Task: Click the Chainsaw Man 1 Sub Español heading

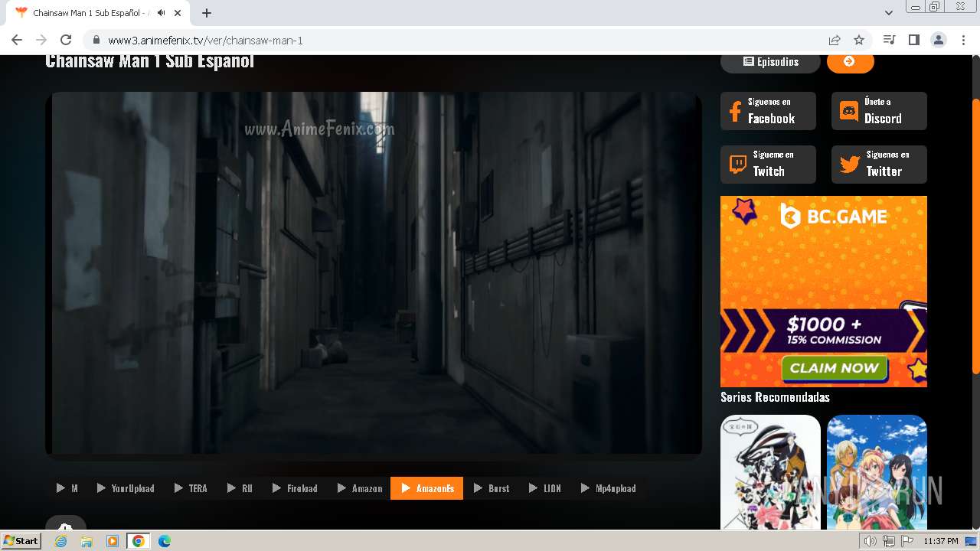Action: (x=149, y=61)
